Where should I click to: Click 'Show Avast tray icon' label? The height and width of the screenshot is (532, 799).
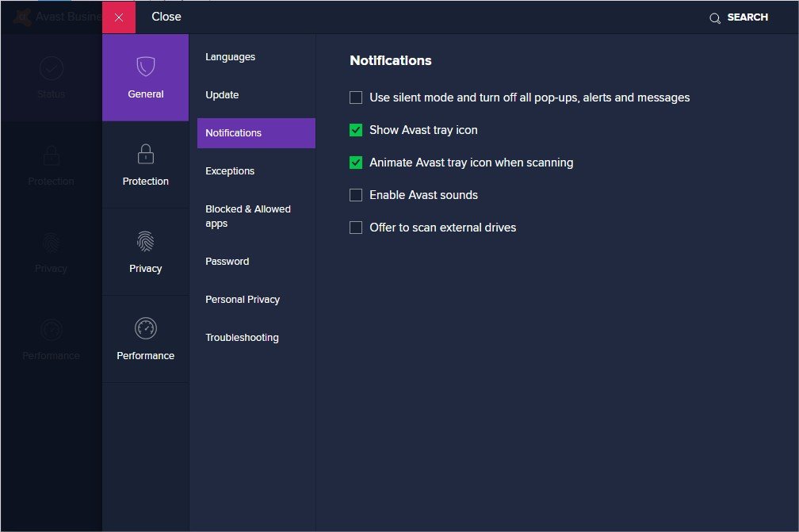click(x=423, y=131)
